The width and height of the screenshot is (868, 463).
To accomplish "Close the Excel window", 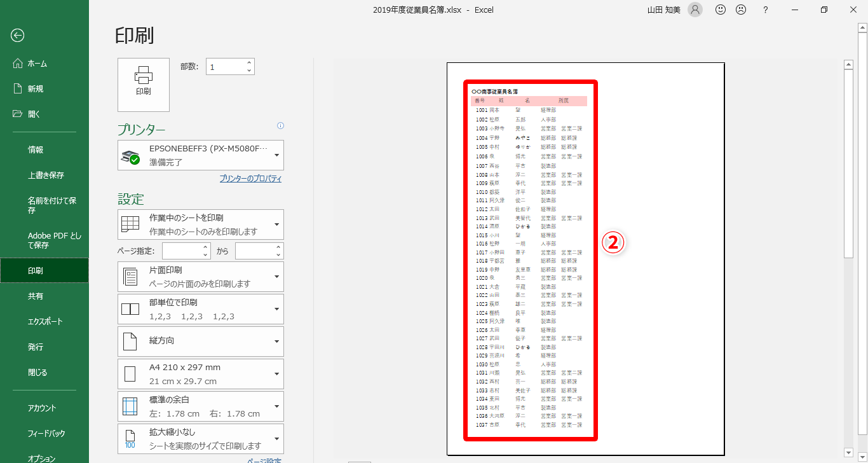I will click(x=853, y=10).
